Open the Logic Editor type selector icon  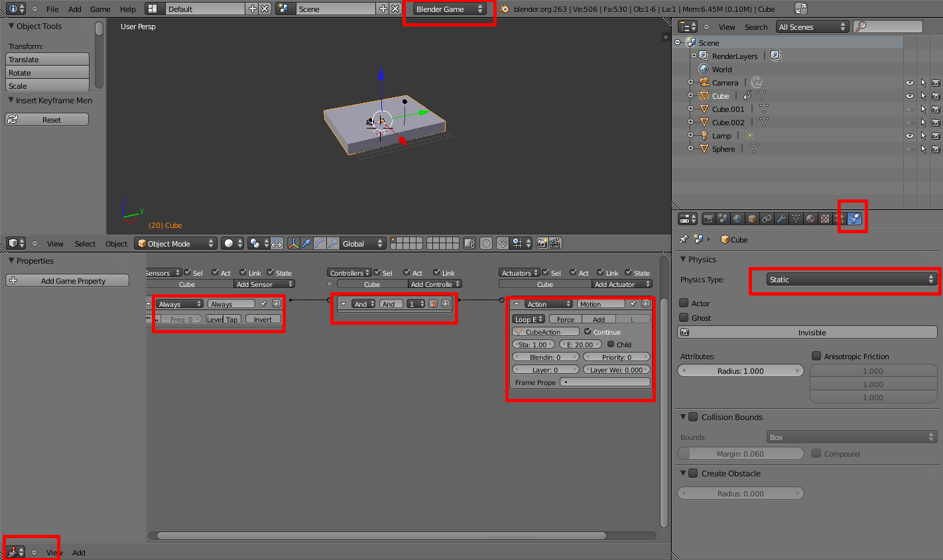pyautogui.click(x=16, y=552)
